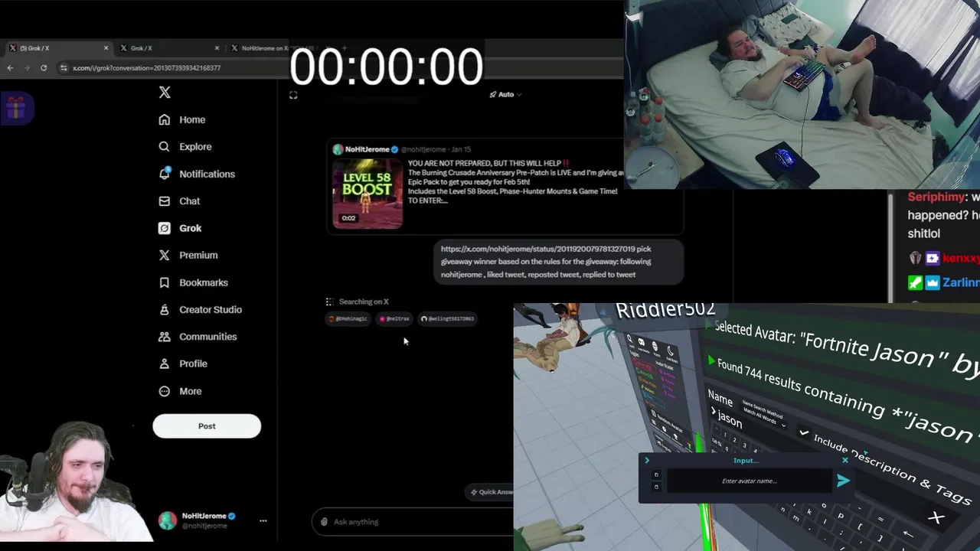Open the NoHitJerome quoted post name
The image size is (980, 551).
click(x=367, y=149)
